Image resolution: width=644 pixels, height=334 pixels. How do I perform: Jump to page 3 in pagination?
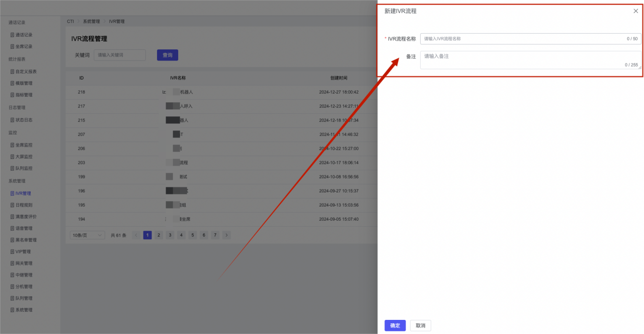coord(170,235)
